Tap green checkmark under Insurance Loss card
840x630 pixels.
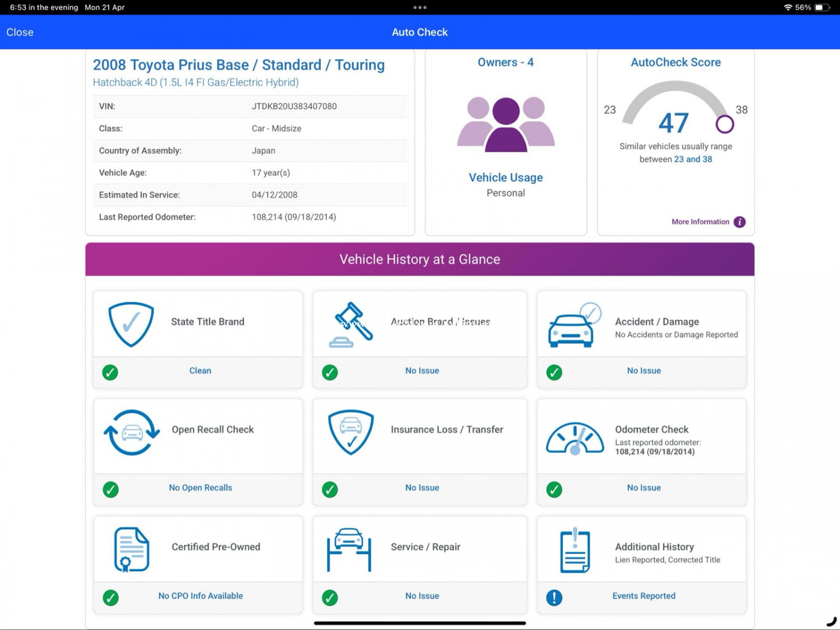point(330,489)
